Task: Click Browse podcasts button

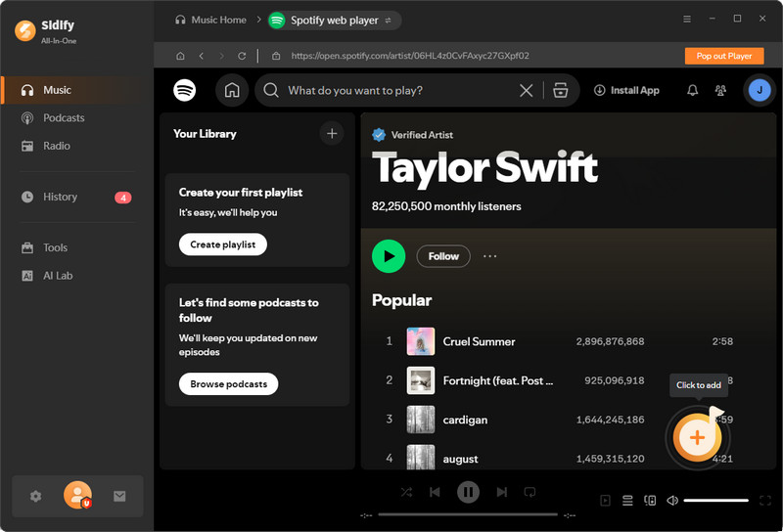Action: [228, 383]
